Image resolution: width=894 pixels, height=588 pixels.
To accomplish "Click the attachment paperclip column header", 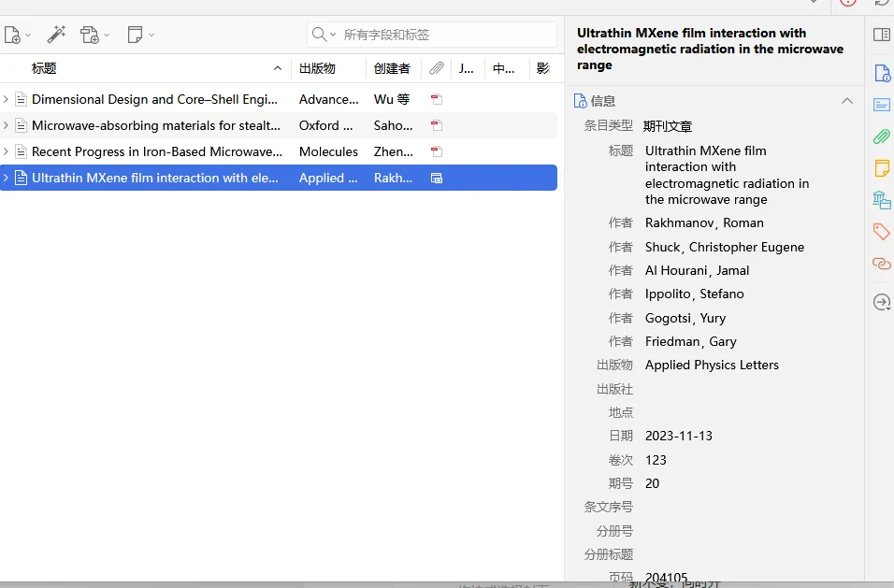I will [437, 68].
